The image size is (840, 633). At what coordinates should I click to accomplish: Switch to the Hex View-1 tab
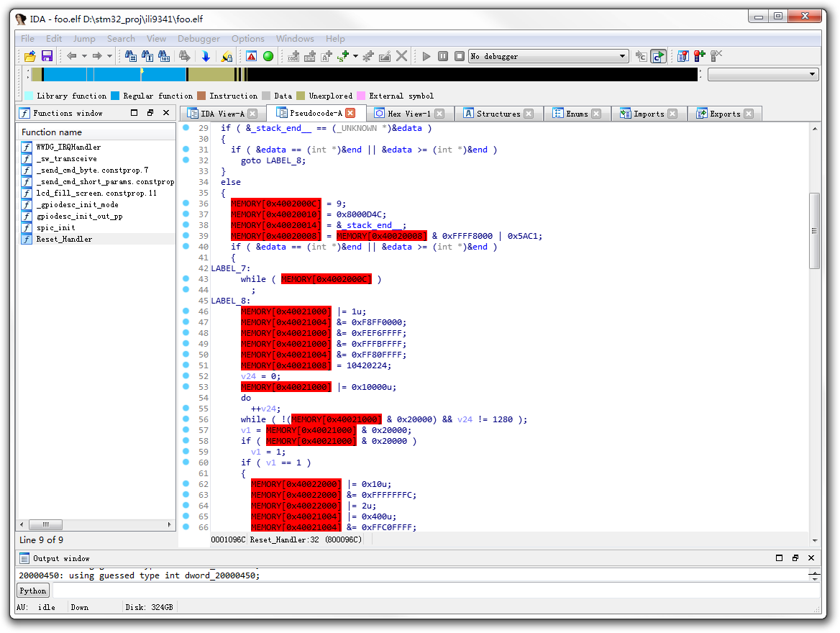[408, 114]
